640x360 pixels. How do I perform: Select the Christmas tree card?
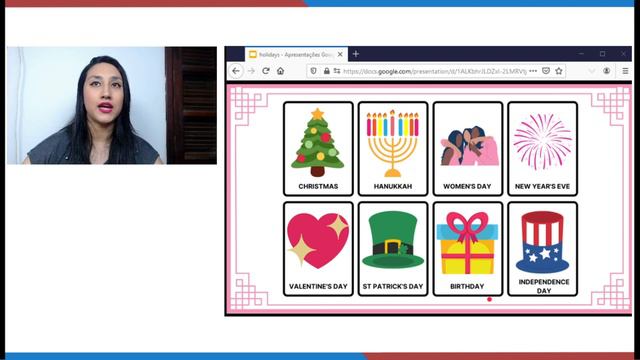(318, 149)
